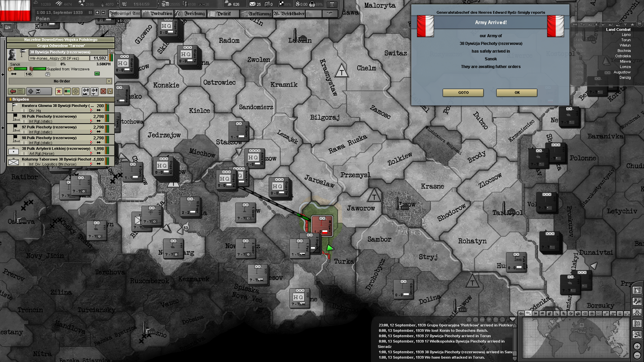Close the 38 Dywizja unit panel
644x362 pixels.
[x=112, y=51]
